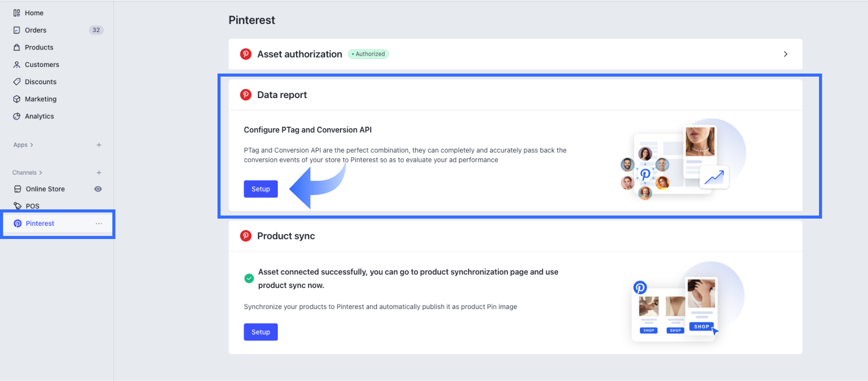Select Pinterest channel in sidebar
Viewport: 868px width, 381px height.
(40, 224)
